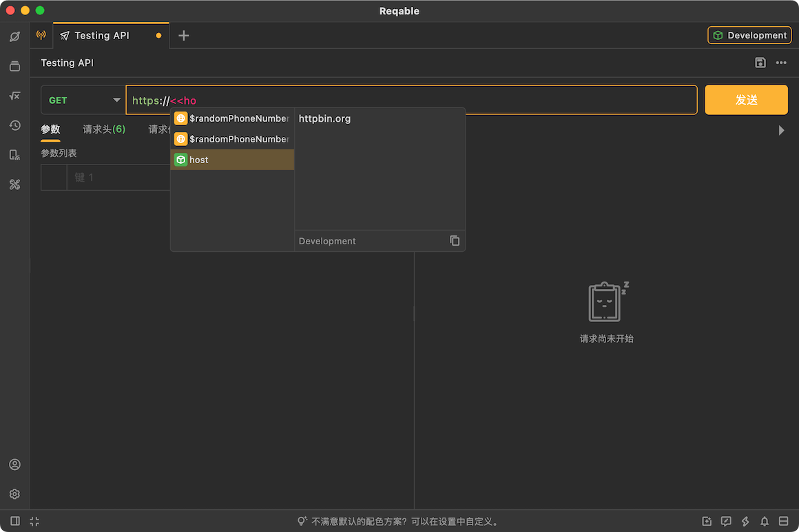Viewport: 799px width, 532px height.
Task: Click the lightning bolt status icon
Action: point(745,521)
